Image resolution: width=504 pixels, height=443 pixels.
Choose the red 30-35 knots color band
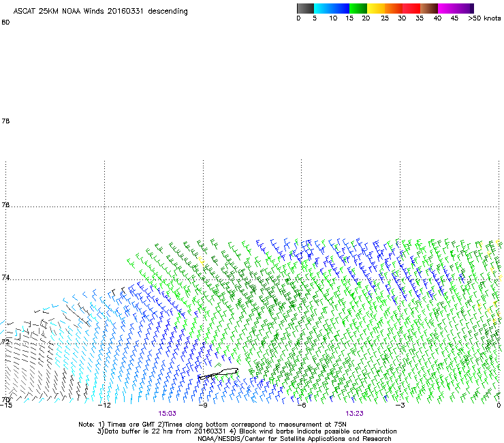pos(411,8)
